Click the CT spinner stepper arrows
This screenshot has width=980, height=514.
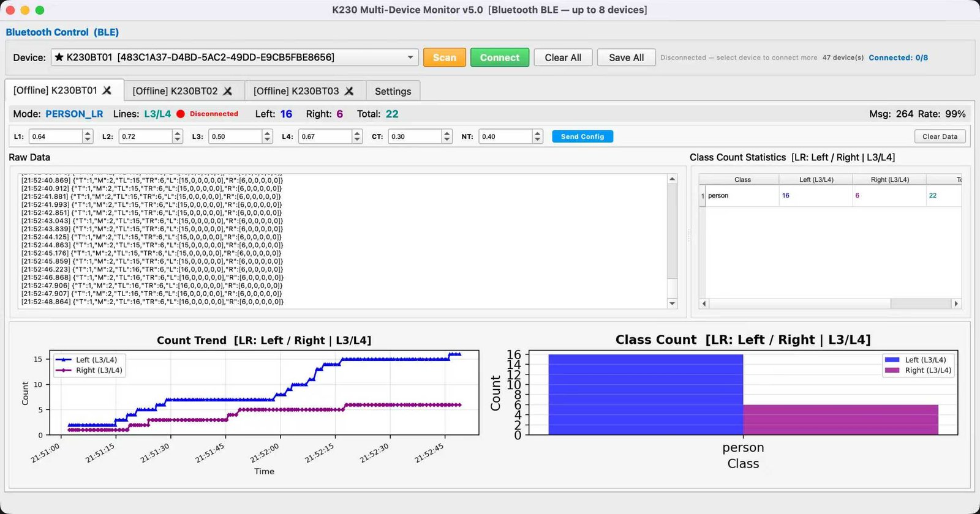(x=447, y=136)
